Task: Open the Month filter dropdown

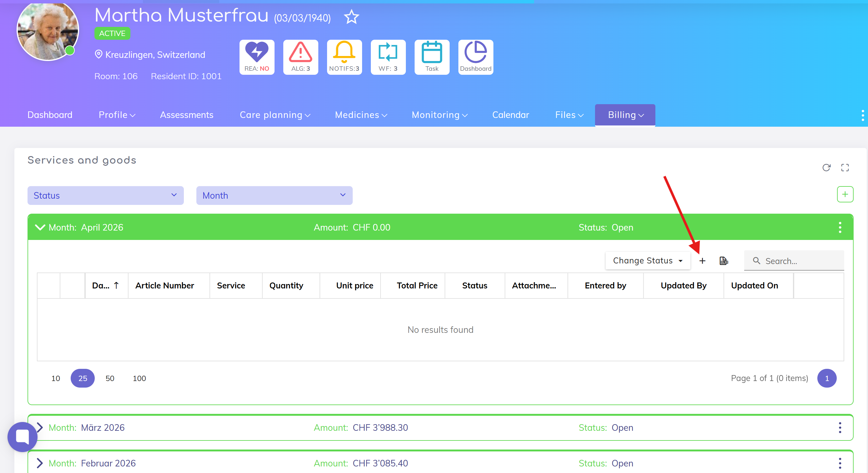Action: point(274,196)
